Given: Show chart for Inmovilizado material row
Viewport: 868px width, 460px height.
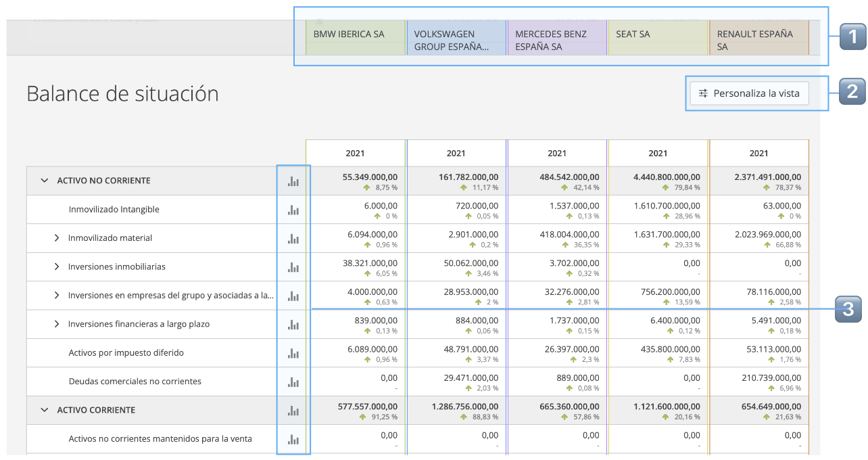Looking at the screenshot, I should tap(293, 238).
